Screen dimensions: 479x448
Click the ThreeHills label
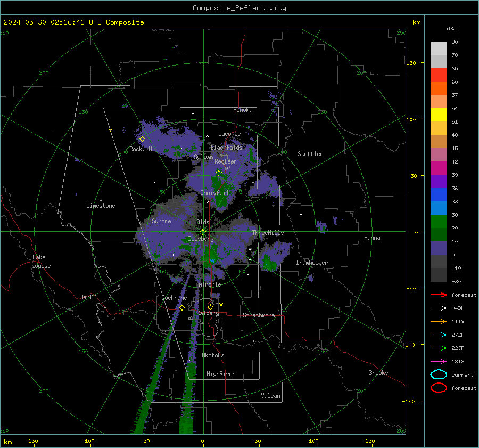(268, 233)
